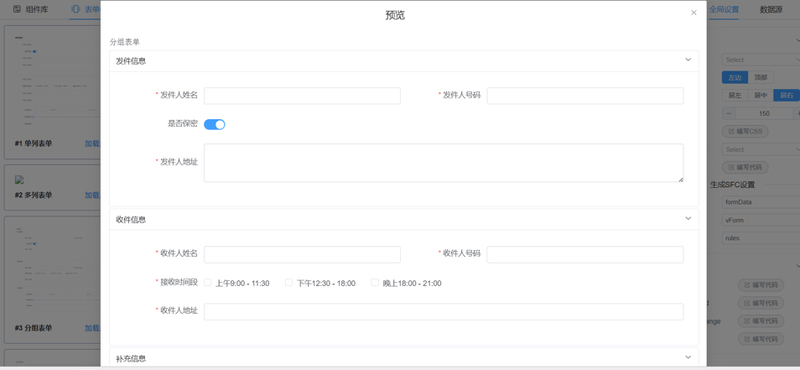800x370 pixels.
Task: Click the 编写CSS button
Action: [745, 131]
